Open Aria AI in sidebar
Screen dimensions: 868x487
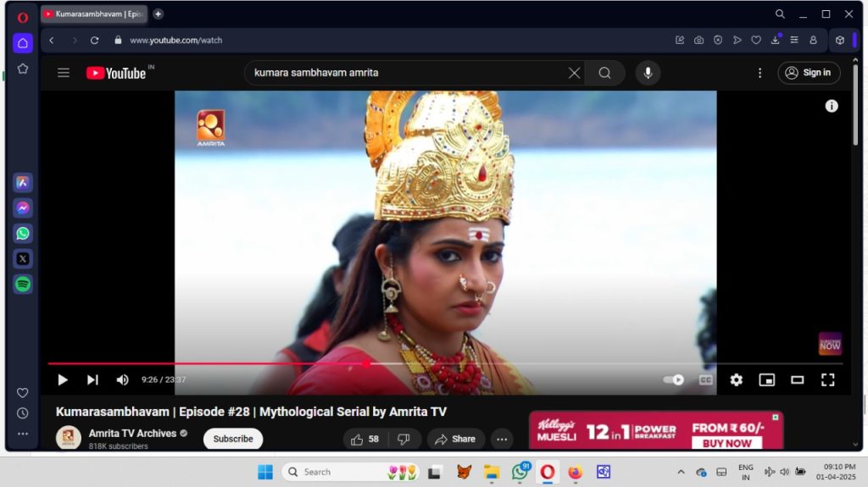(x=23, y=183)
